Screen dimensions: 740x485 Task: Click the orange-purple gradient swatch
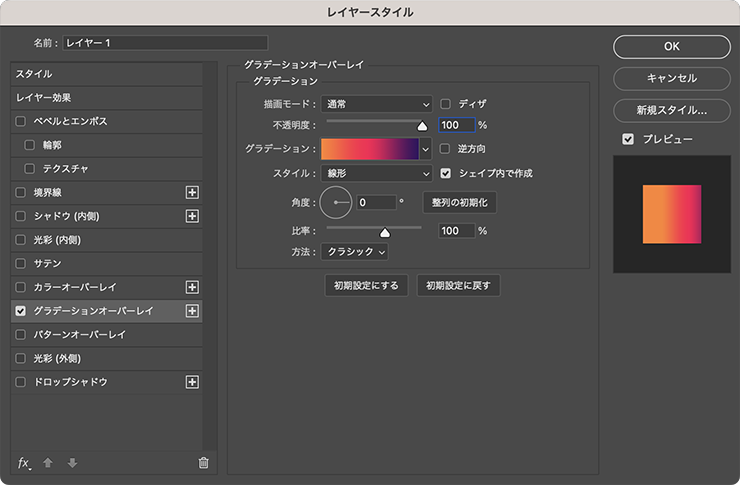[x=369, y=149]
